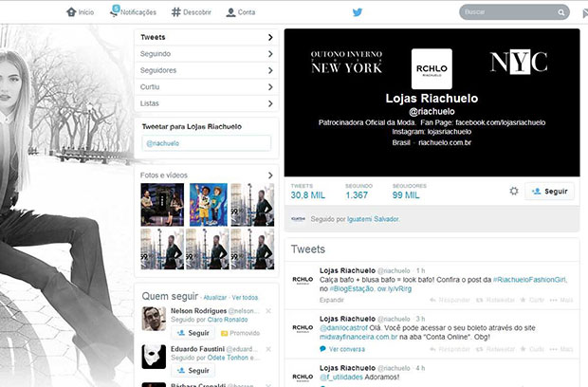Open the Iguatemi Salvador link
This screenshot has height=387, width=588.
click(x=373, y=219)
